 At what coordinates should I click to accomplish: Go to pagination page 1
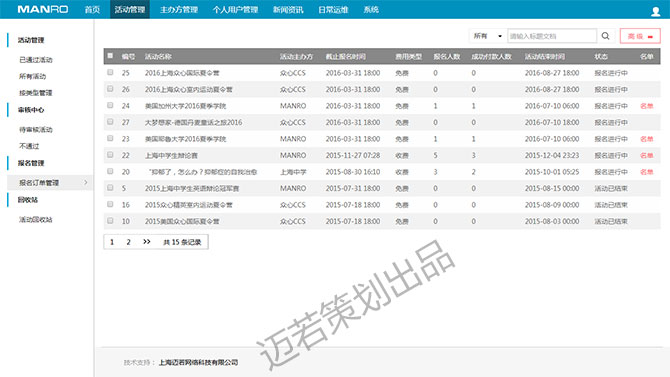point(112,242)
